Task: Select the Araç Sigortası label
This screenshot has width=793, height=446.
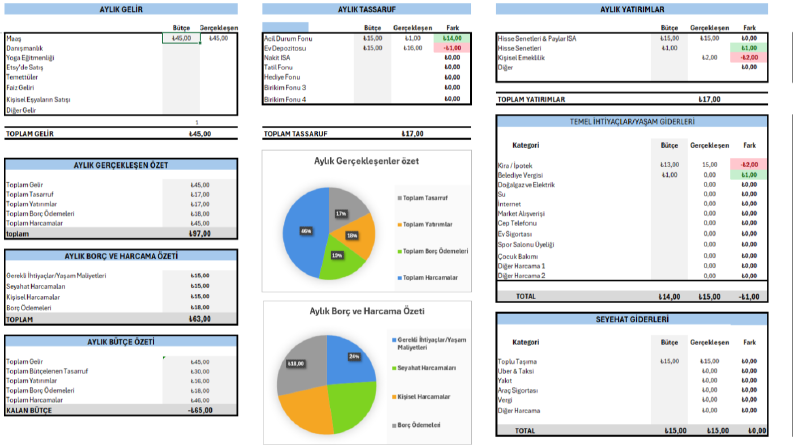Action: point(518,390)
